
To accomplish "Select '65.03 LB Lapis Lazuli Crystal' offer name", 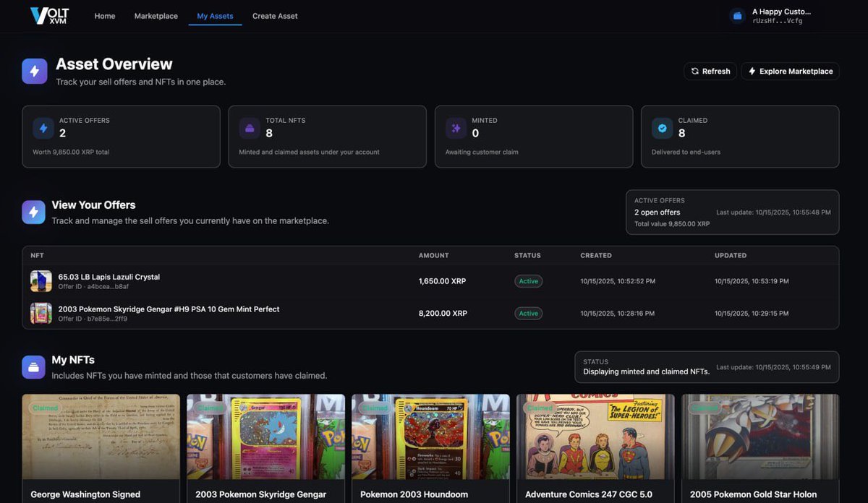I will [109, 277].
